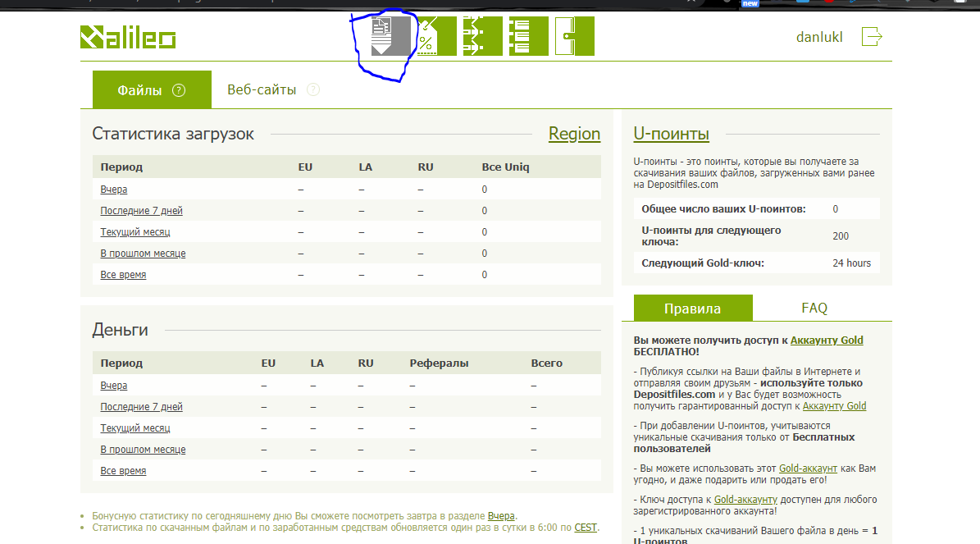Follow the Вчера link in the footer note
Screen dimensions: 980x544
[x=501, y=516]
